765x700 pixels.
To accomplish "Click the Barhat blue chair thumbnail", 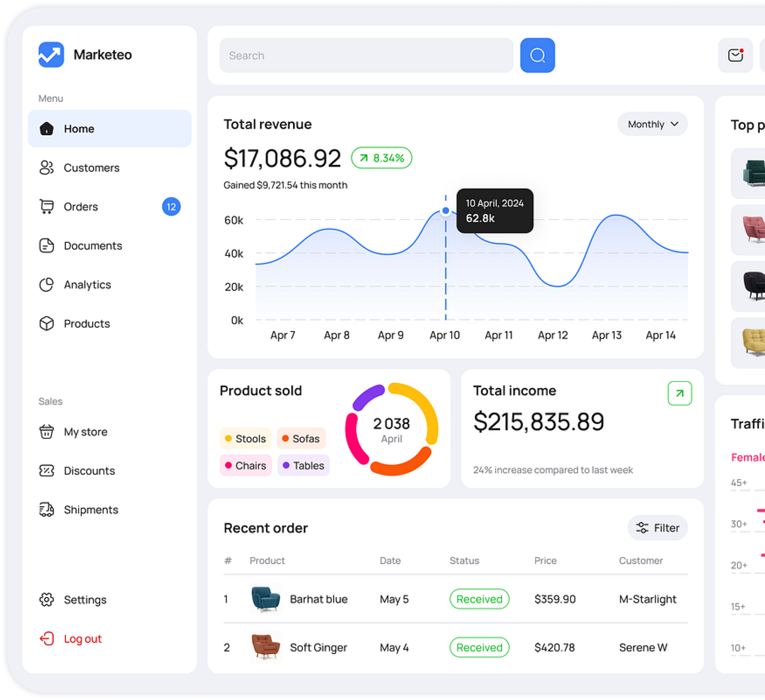I will coord(265,599).
